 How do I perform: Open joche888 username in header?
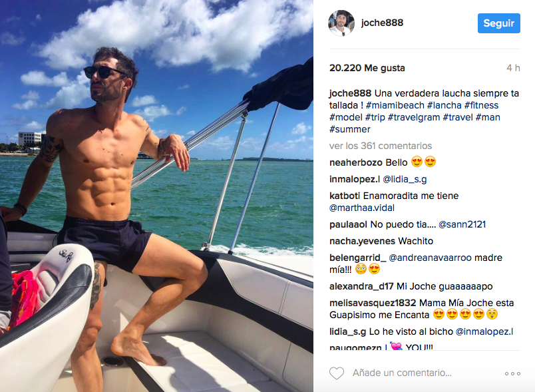click(382, 23)
